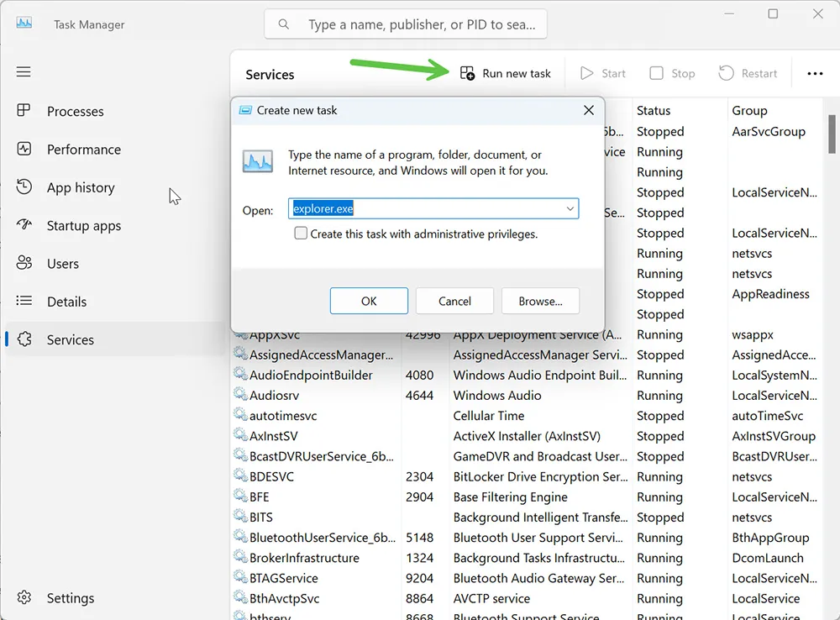Click the BDESVC service gear icon
This screenshot has height=620, width=840.
coord(240,476)
